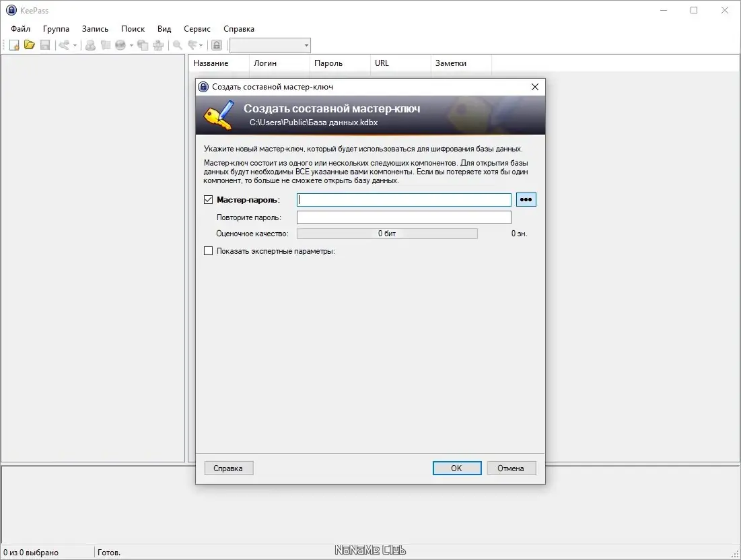The width and height of the screenshot is (741, 560).
Task: Open the Справка menu in menu bar
Action: pyautogui.click(x=239, y=29)
